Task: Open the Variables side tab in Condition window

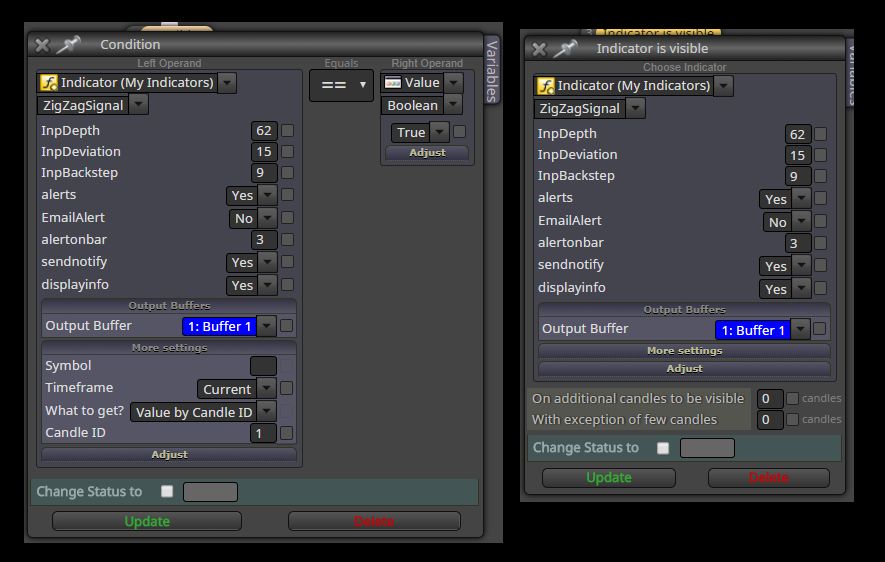Action: coord(492,71)
